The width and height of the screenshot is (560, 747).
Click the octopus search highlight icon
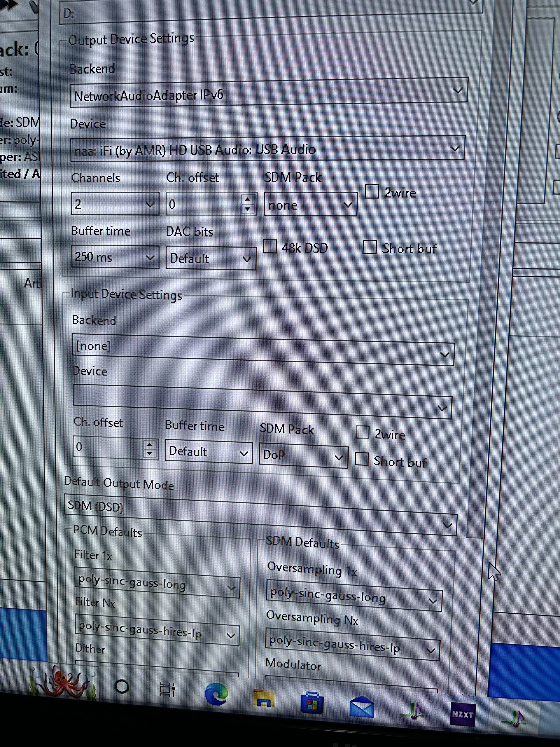64,682
